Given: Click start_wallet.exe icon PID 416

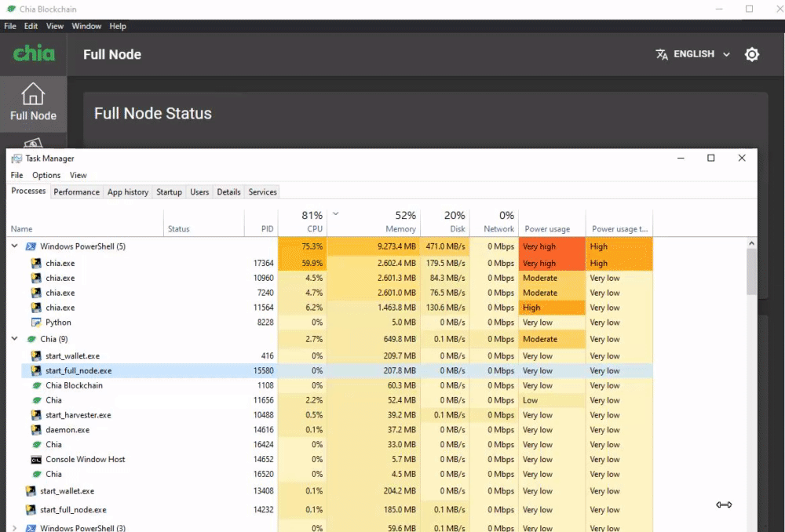Looking at the screenshot, I should pos(36,355).
